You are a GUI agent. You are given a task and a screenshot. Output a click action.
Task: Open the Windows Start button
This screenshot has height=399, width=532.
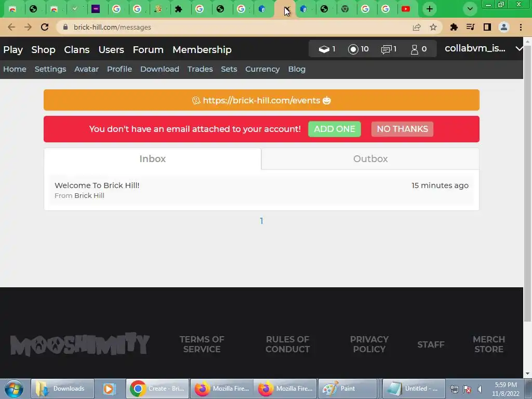(x=14, y=389)
